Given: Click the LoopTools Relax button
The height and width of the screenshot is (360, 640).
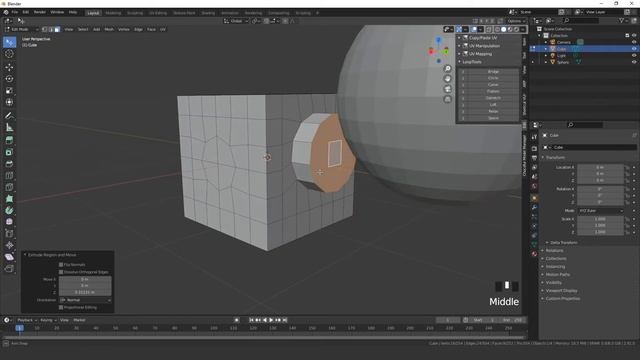Looking at the screenshot, I should (x=493, y=111).
